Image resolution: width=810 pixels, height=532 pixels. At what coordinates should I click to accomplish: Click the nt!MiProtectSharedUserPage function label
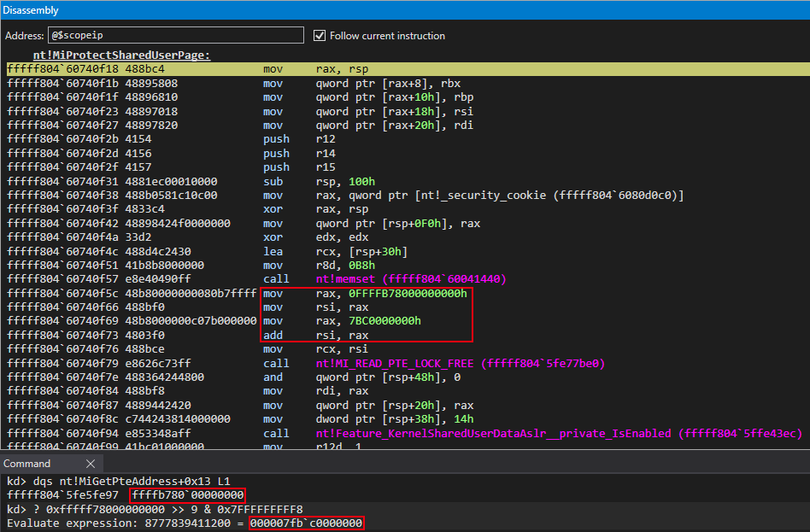pyautogui.click(x=121, y=56)
